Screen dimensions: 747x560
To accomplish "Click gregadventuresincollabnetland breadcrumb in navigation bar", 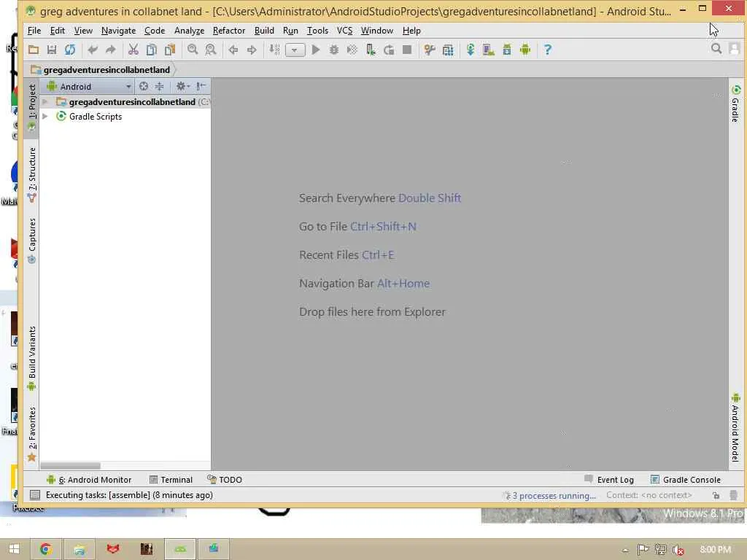I will (107, 70).
